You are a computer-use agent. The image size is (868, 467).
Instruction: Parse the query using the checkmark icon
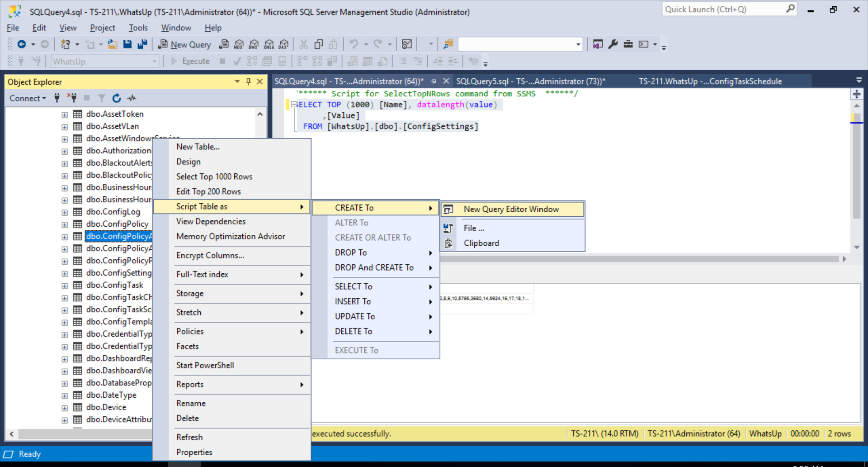point(237,61)
